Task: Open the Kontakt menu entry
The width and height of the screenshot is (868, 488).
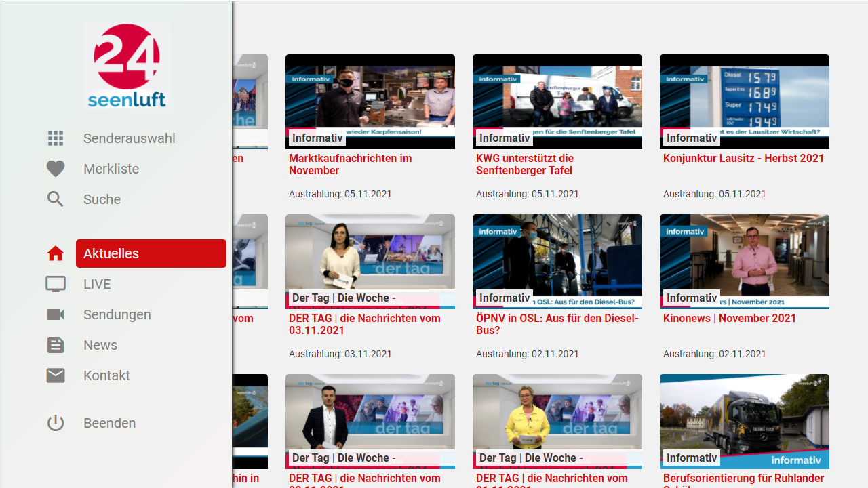Action: [107, 375]
